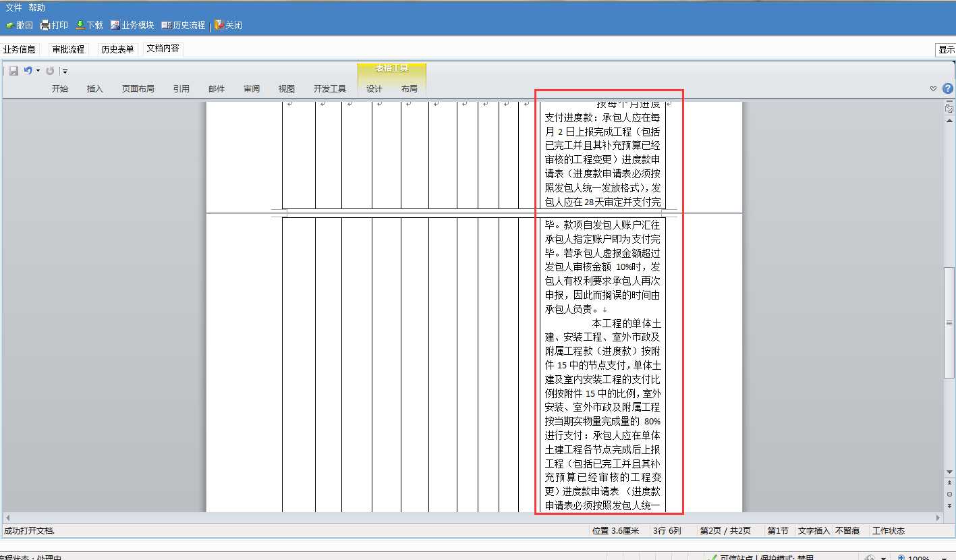
Task: Open the 开始 ribbon tab
Action: point(60,88)
